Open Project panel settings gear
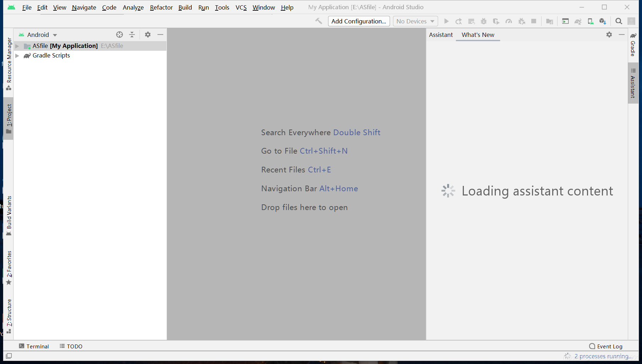Image resolution: width=642 pixels, height=364 pixels. tap(148, 34)
